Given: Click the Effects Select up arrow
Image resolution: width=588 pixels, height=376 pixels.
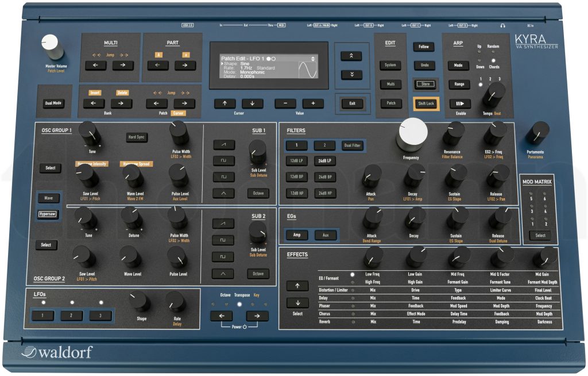Looking at the screenshot, I should [x=297, y=286].
